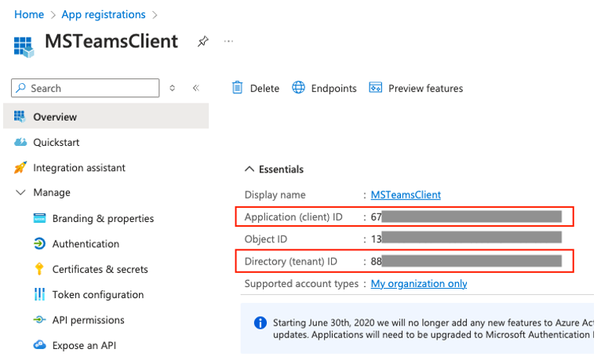Select Overview in the side menu

click(x=106, y=116)
